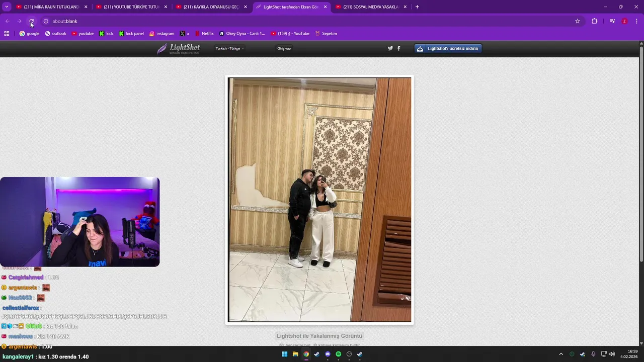The height and width of the screenshot is (362, 644).
Task: Open the instagram bookmark
Action: (x=162, y=34)
